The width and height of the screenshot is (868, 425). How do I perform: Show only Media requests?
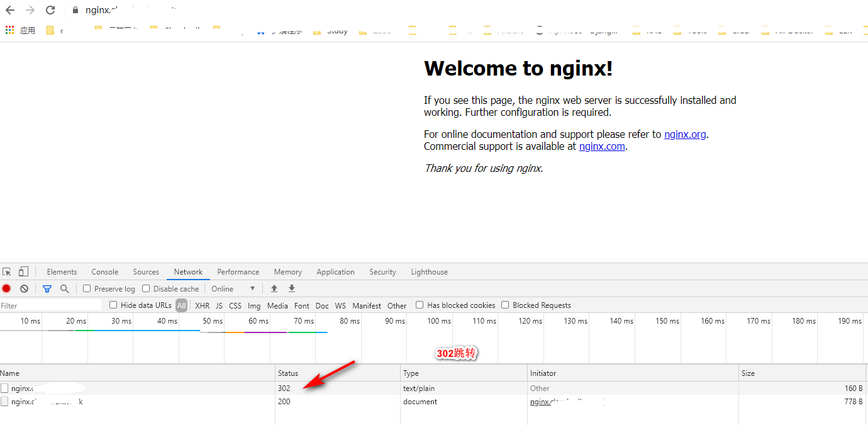(x=277, y=305)
